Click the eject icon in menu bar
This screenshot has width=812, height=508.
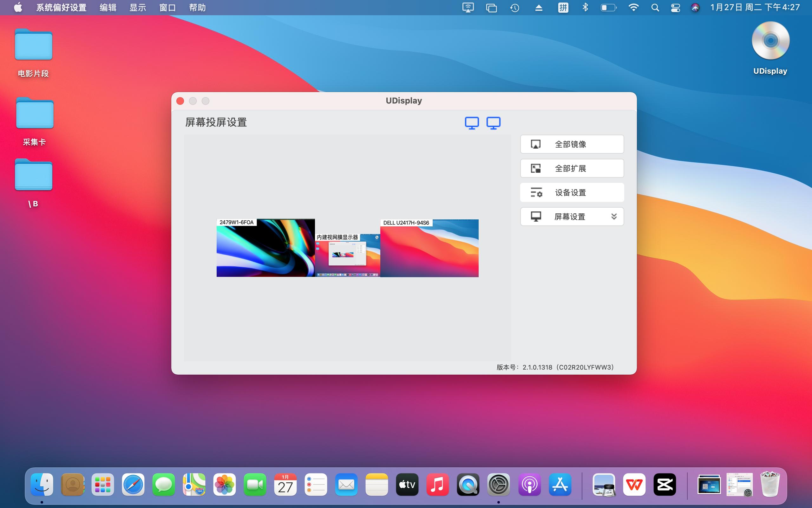tap(539, 7)
